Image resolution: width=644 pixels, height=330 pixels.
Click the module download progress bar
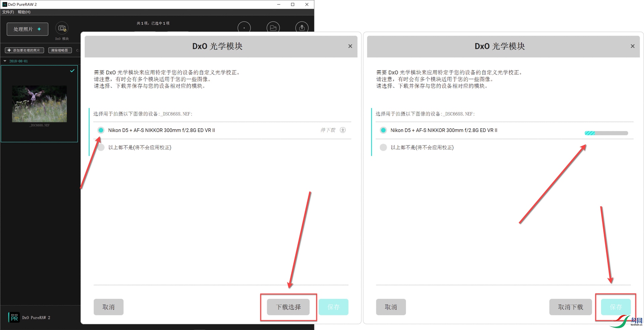click(x=606, y=133)
